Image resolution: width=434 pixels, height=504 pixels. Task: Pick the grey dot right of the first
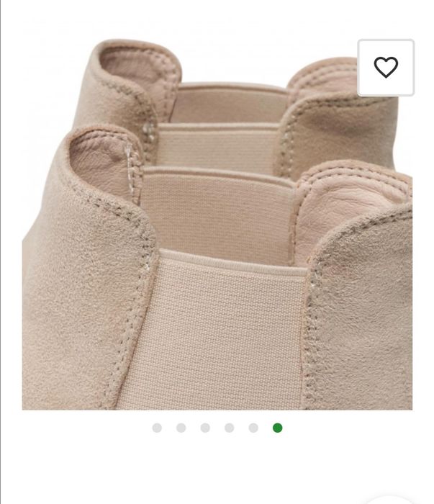[x=181, y=428]
